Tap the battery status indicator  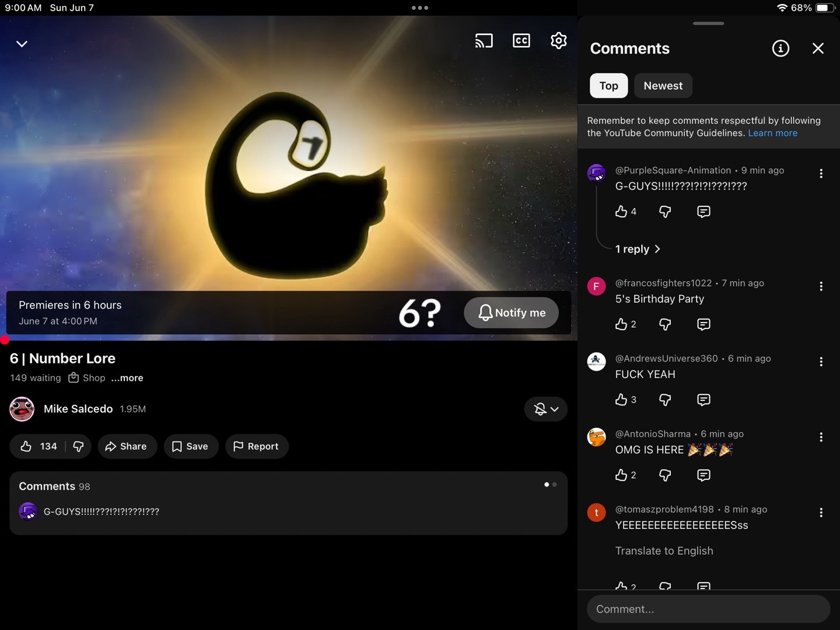(x=825, y=8)
